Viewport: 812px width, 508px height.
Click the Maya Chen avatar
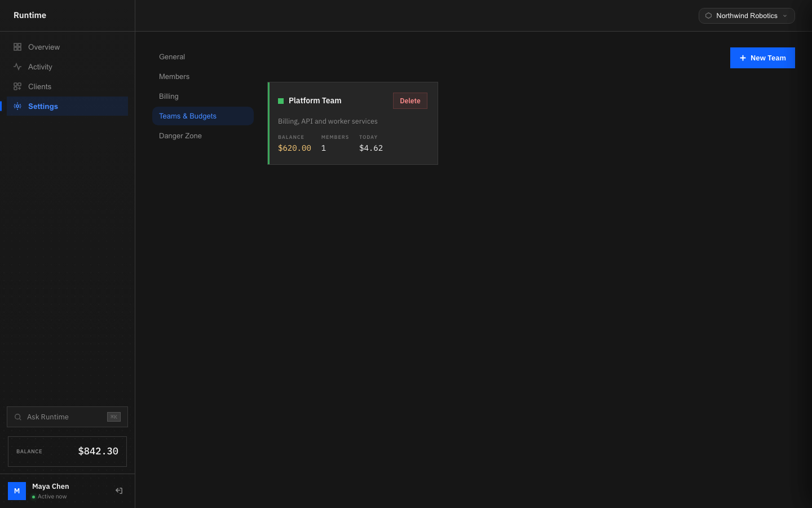click(17, 491)
